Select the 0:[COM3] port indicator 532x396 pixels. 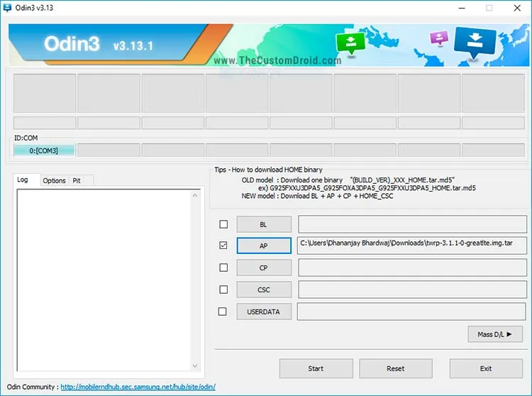point(44,150)
